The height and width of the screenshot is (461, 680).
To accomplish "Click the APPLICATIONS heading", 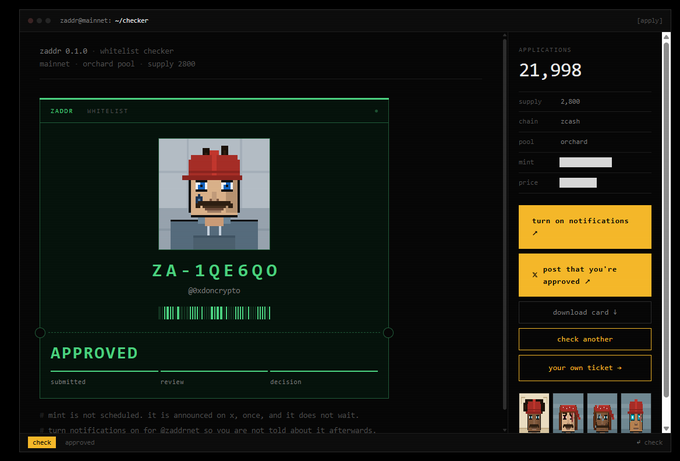I will point(545,50).
